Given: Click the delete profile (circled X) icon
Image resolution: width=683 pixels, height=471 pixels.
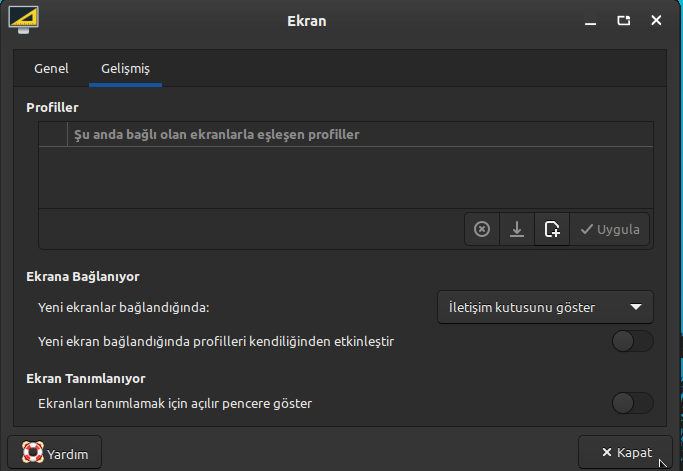Looking at the screenshot, I should point(482,229).
